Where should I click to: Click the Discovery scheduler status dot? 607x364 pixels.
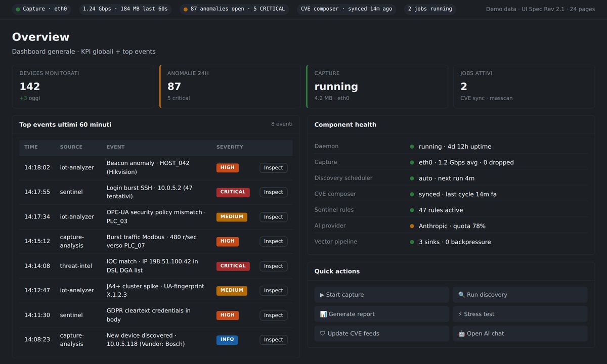(412, 178)
